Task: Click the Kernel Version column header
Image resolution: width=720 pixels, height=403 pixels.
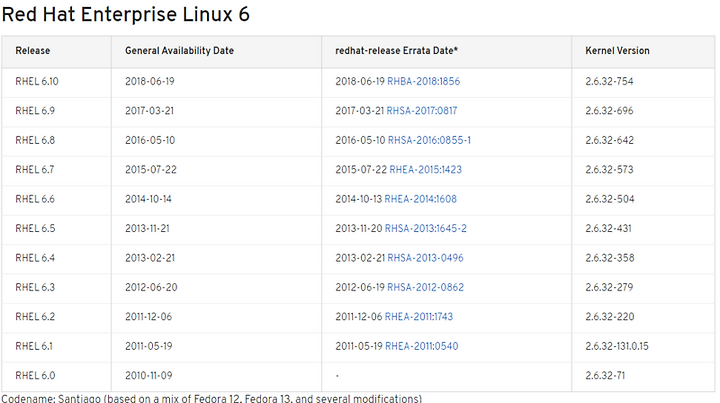Action: tap(617, 50)
